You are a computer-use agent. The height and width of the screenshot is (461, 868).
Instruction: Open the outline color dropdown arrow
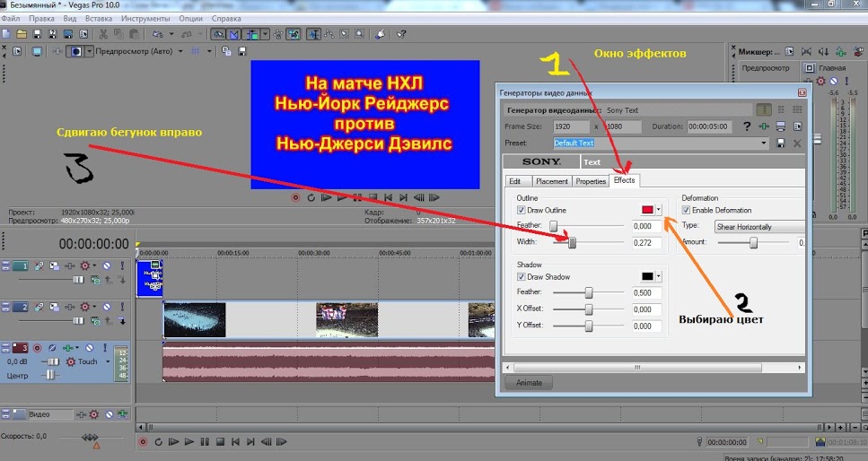(658, 210)
